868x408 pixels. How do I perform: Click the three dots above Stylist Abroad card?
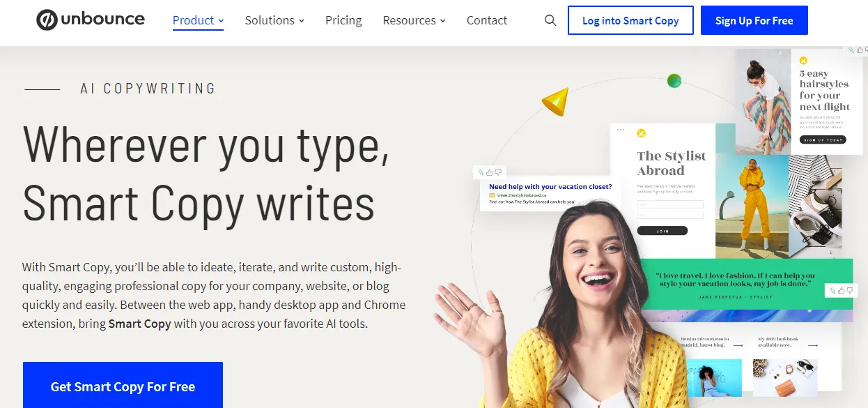[621, 130]
